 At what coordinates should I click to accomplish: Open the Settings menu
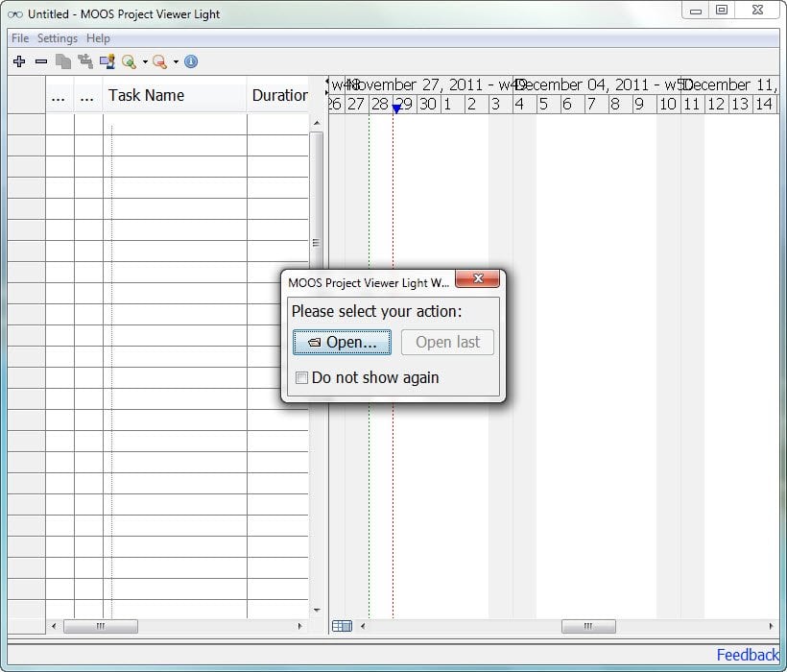pos(58,38)
